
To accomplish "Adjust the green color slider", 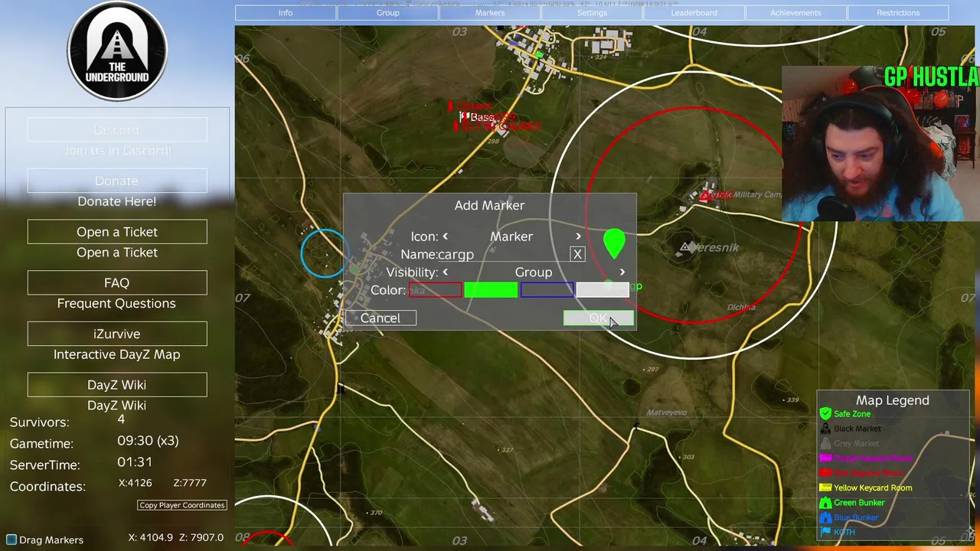I will click(x=491, y=290).
